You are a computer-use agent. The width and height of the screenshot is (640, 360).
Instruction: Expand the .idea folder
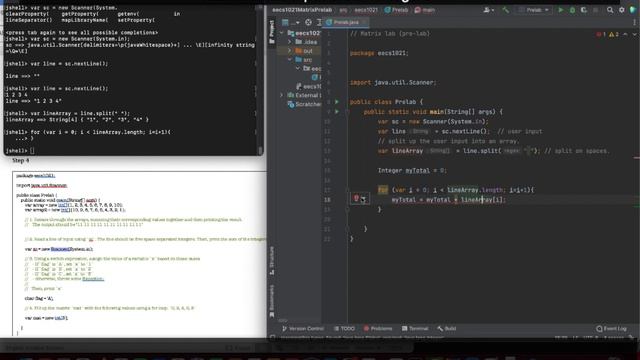[290, 42]
